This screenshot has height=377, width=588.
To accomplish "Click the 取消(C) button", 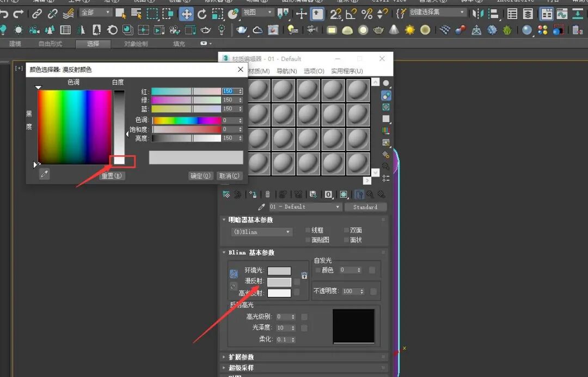I will [x=229, y=175].
